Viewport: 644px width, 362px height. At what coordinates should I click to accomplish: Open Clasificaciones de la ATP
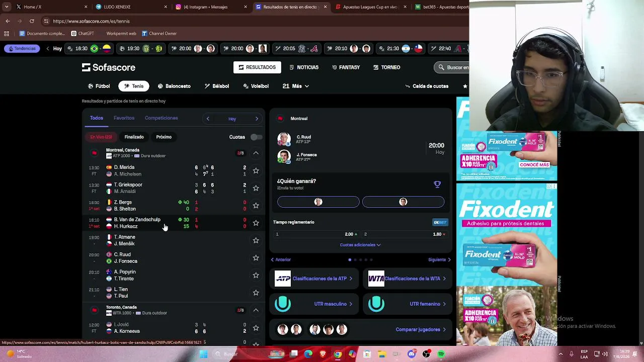[314, 279]
